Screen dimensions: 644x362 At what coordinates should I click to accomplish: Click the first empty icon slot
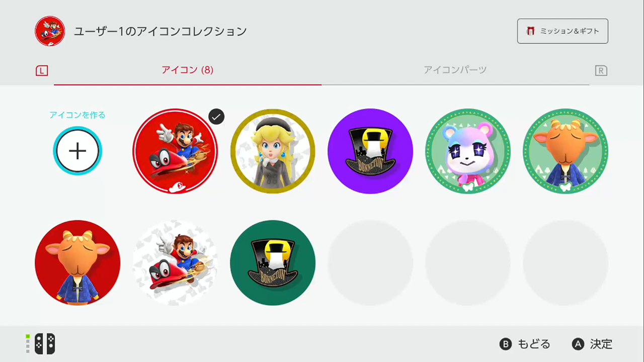click(x=370, y=263)
